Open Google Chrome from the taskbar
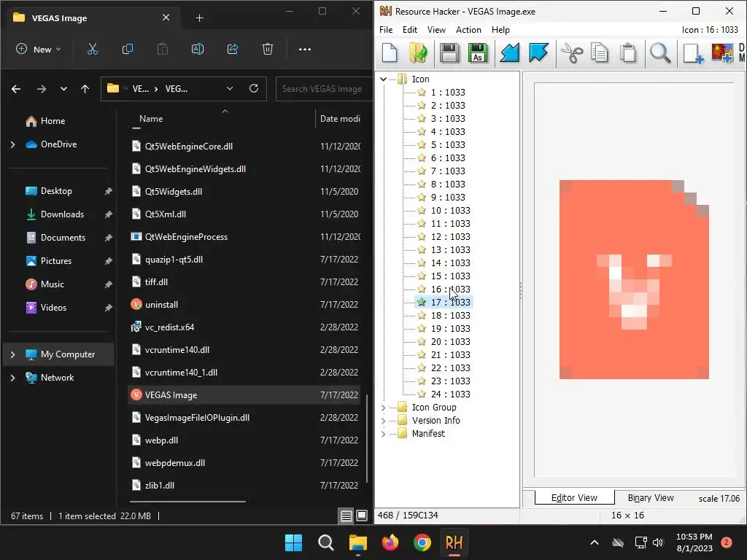747x560 pixels. (x=422, y=542)
